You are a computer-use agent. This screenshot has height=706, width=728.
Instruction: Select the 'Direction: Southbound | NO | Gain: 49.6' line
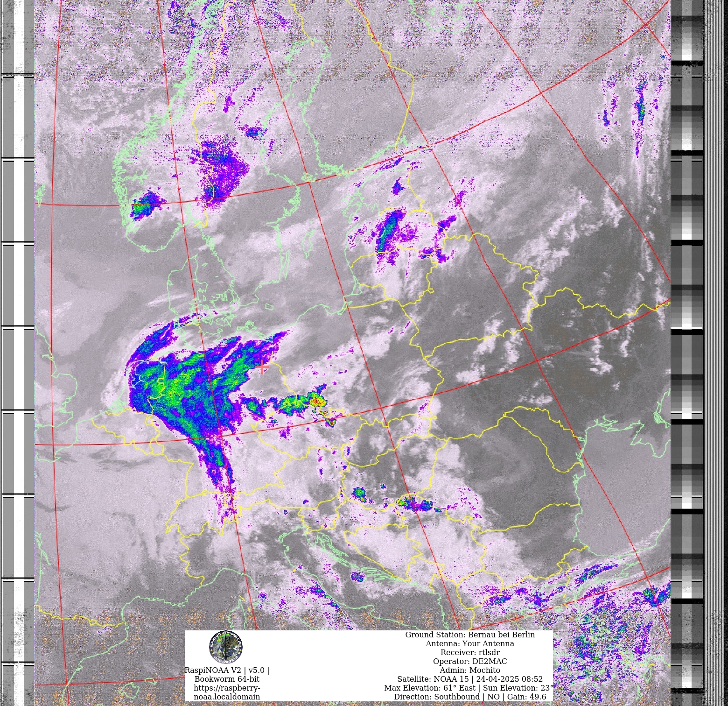point(470,697)
